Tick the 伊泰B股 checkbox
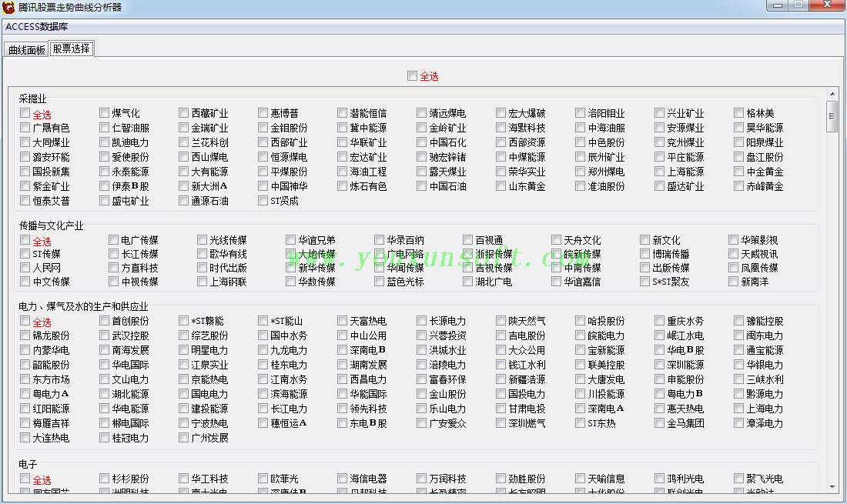Screen dimensions: 847x504 coord(104,186)
